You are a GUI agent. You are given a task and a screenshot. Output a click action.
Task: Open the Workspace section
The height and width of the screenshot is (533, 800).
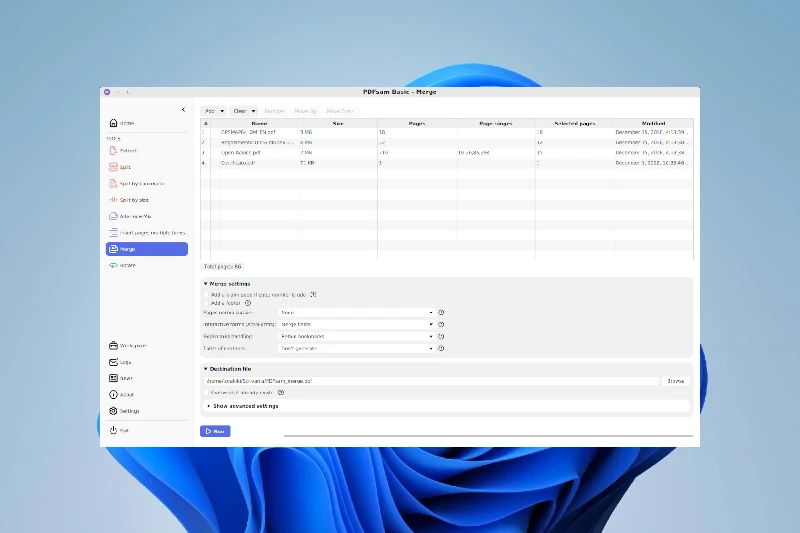tap(146, 346)
